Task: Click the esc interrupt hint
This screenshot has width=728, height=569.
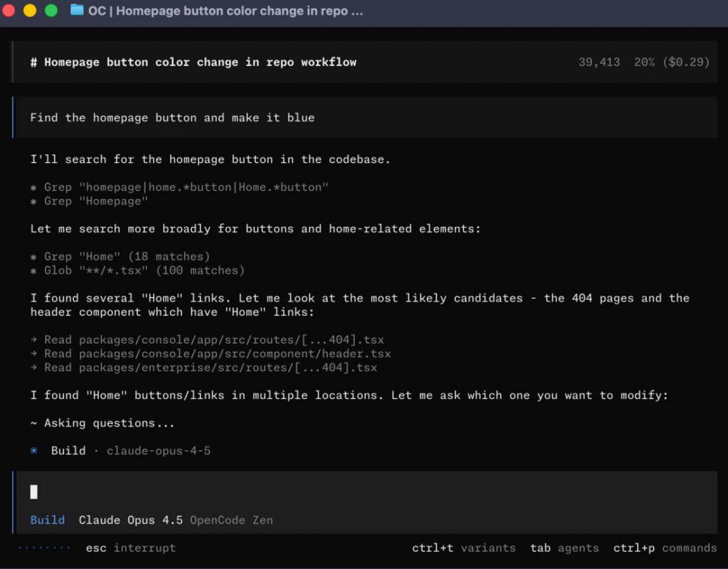Action: pyautogui.click(x=131, y=548)
